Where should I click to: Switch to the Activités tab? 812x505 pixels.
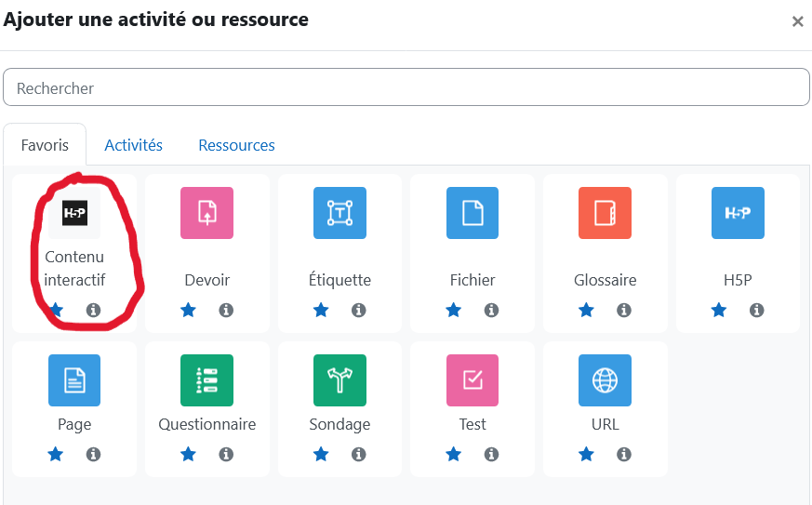point(134,145)
